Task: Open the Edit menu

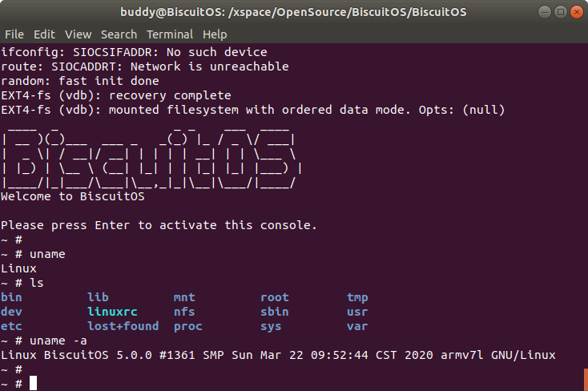Action: (x=44, y=34)
